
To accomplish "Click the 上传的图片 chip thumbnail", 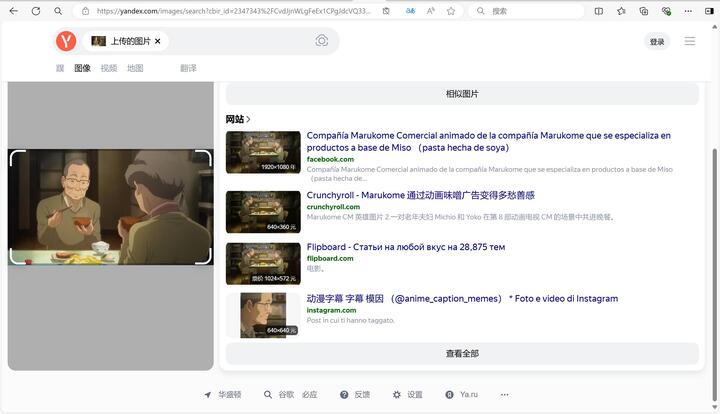I will point(98,41).
